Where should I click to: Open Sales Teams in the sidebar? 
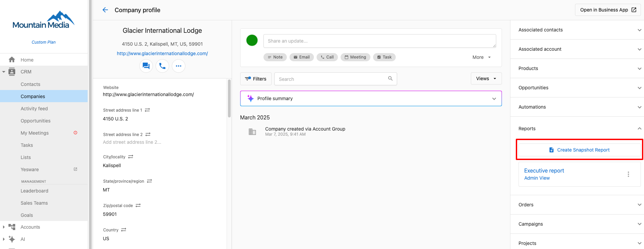pyautogui.click(x=34, y=203)
